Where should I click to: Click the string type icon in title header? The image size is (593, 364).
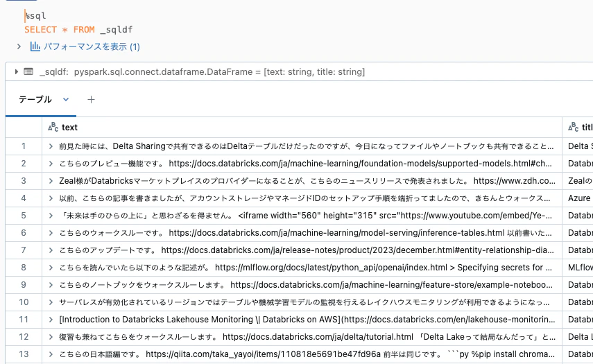tap(573, 128)
